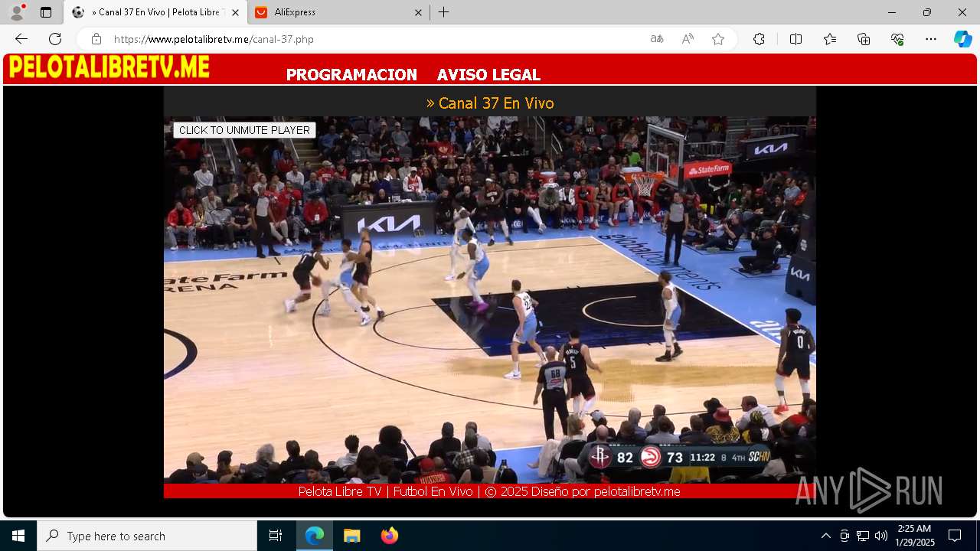
Task: Minimize the browser window
Action: coord(892,12)
